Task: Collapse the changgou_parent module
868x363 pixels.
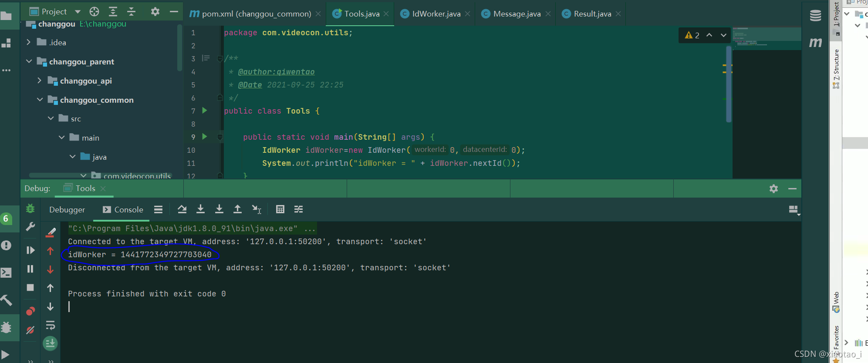Action: [29, 61]
